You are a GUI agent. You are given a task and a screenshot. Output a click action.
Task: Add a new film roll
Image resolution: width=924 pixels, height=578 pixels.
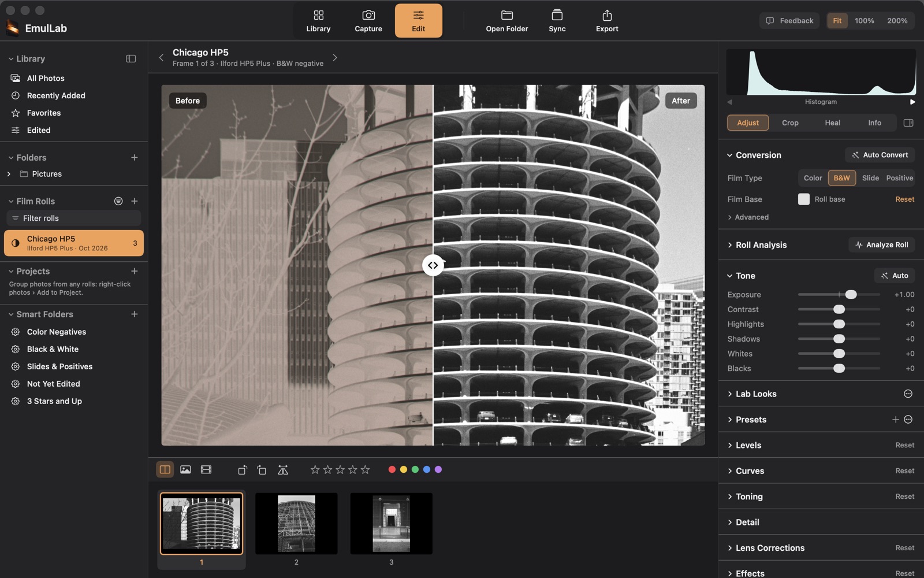135,201
